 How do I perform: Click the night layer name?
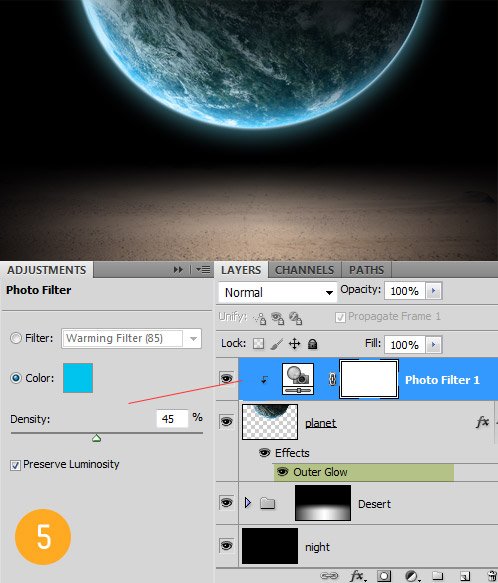pos(317,547)
